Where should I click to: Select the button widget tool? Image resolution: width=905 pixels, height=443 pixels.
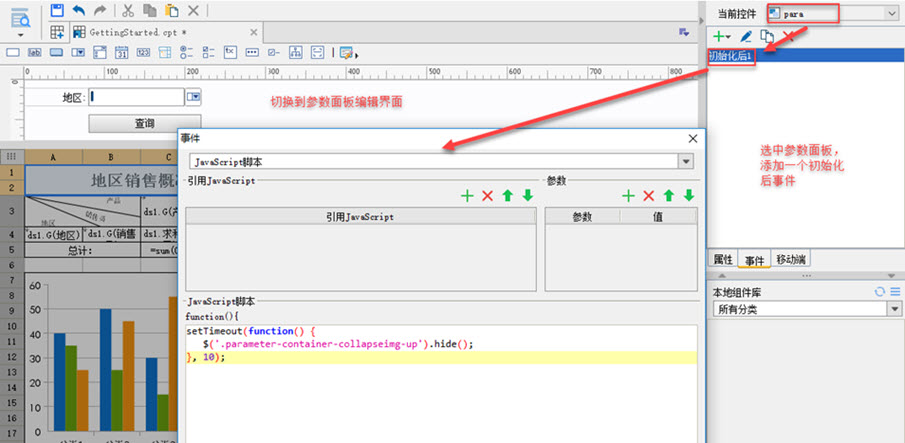pyautogui.click(x=57, y=52)
